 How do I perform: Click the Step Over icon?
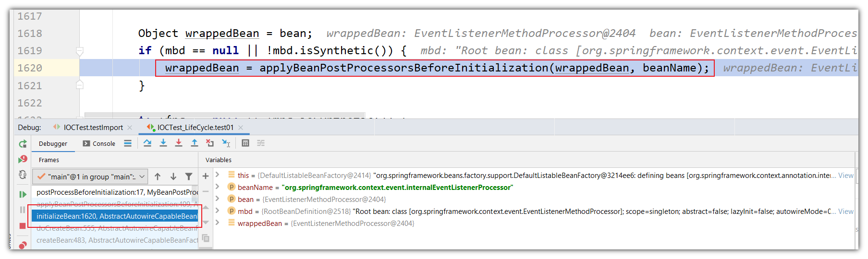(147, 143)
